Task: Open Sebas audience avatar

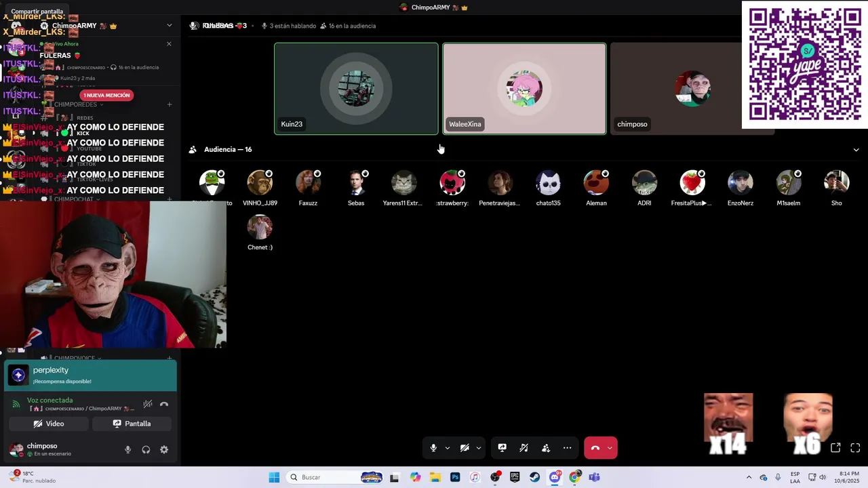Action: (x=356, y=182)
